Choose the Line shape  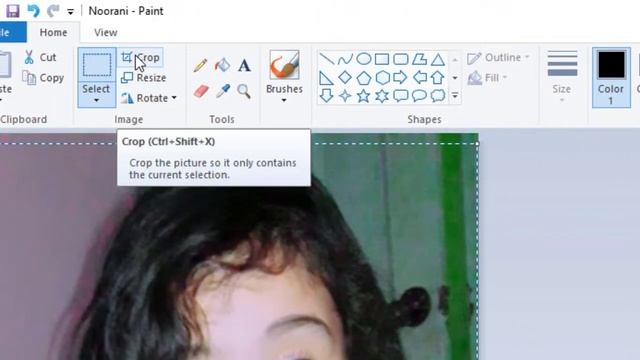coord(327,59)
